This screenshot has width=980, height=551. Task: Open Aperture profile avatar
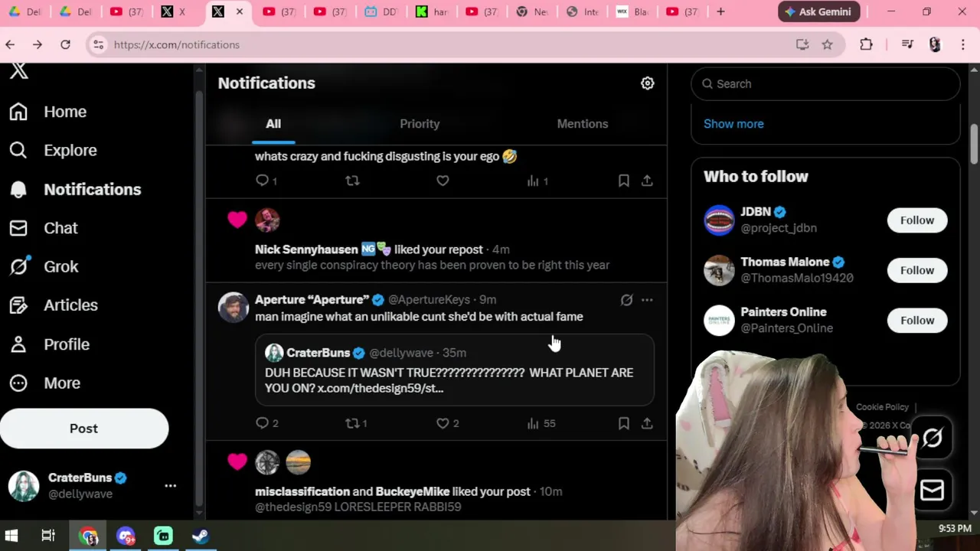click(x=234, y=308)
